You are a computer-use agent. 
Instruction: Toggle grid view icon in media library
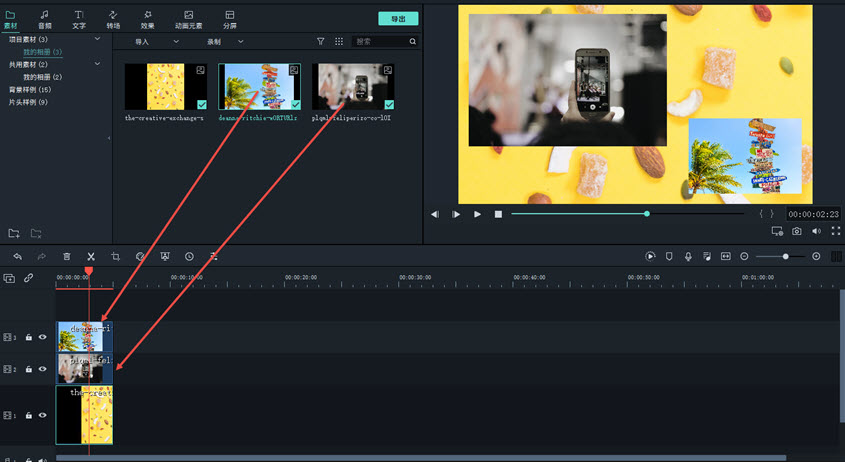339,41
